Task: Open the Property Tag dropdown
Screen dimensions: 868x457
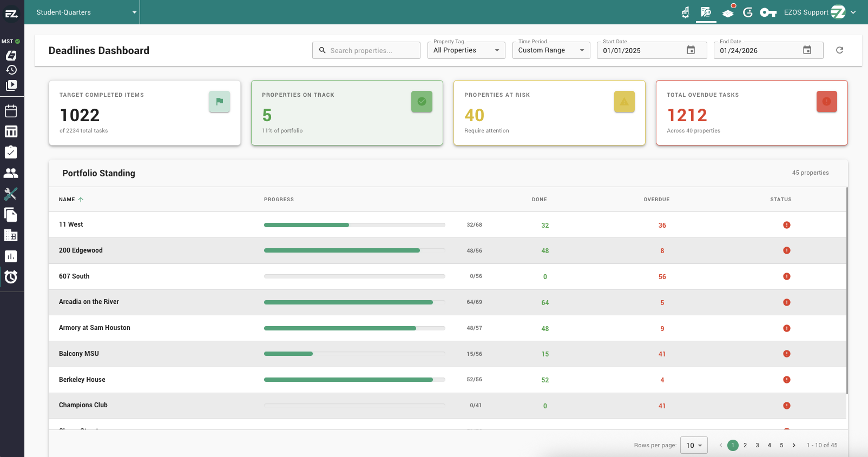Action: [x=466, y=50]
